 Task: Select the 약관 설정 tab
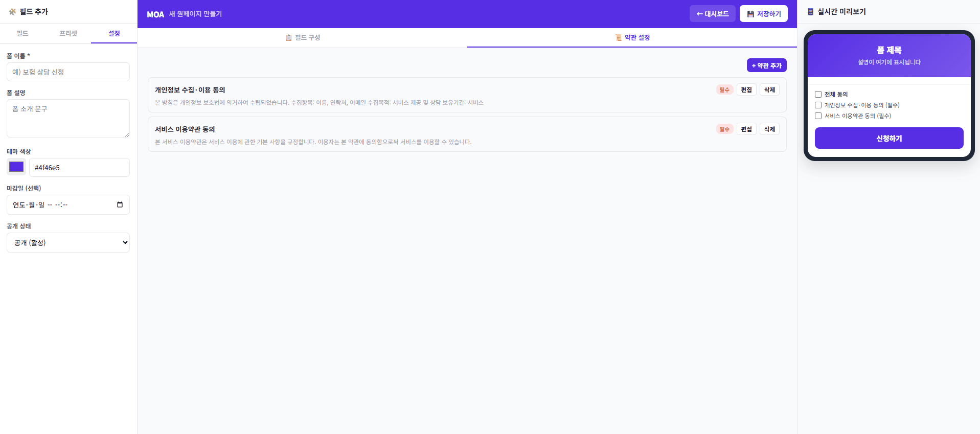point(632,37)
